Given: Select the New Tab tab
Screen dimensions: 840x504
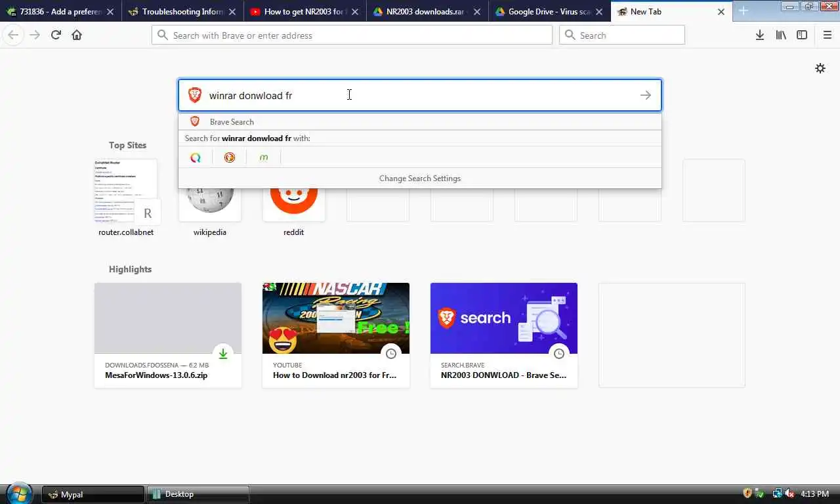Looking at the screenshot, I should coord(671,12).
